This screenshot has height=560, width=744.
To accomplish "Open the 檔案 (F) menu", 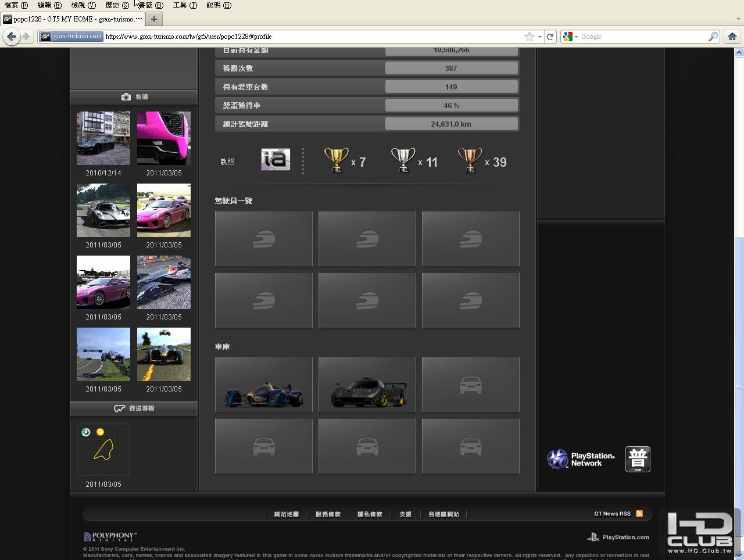I will coord(16,5).
